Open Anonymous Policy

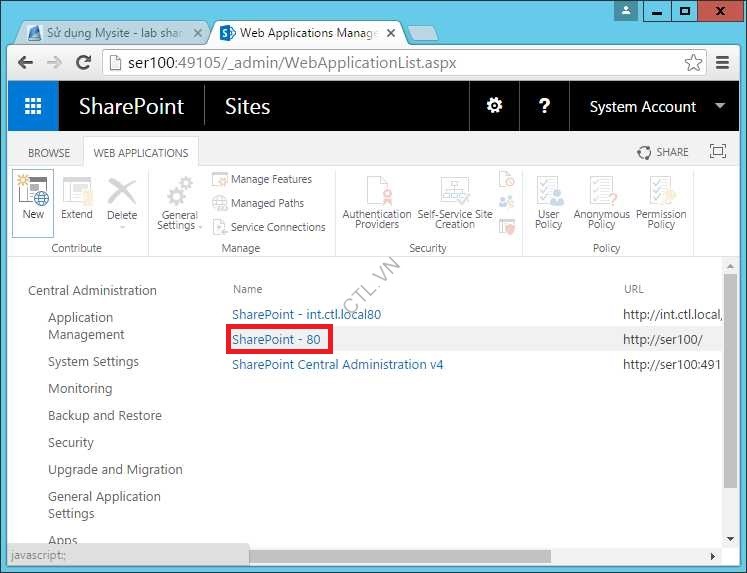601,203
